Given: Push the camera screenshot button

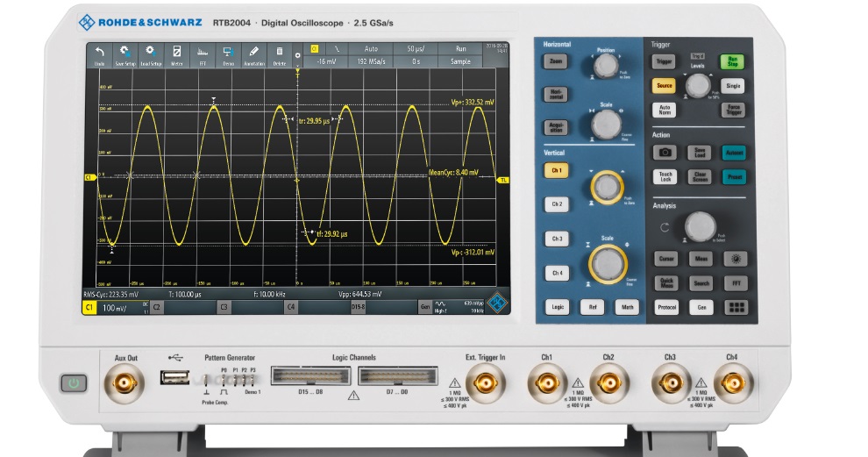Looking at the screenshot, I should click(665, 153).
